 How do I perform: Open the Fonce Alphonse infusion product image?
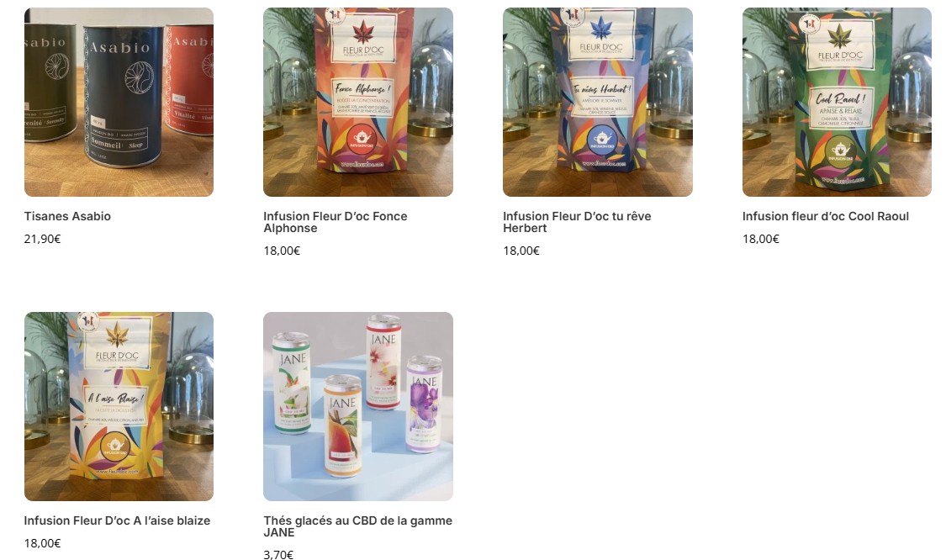tap(357, 102)
